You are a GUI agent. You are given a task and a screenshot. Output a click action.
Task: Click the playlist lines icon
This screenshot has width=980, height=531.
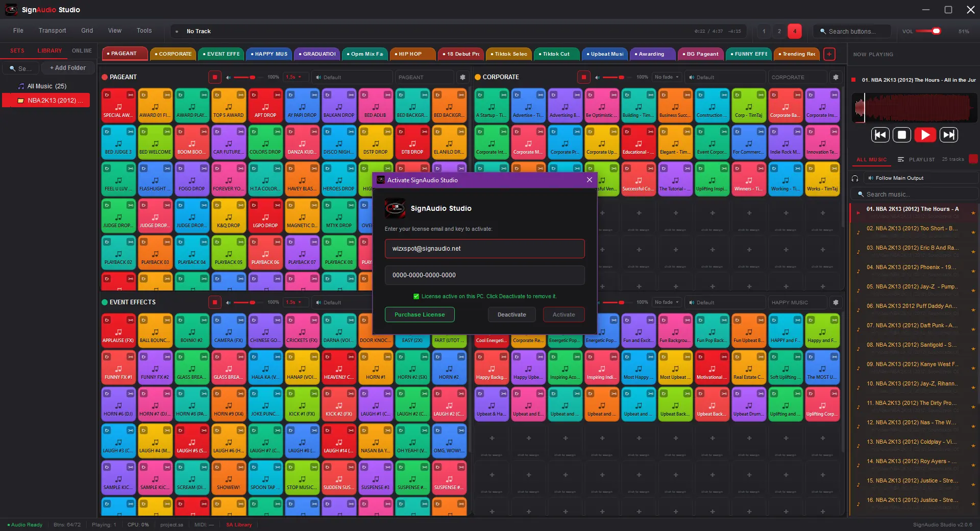click(901, 159)
